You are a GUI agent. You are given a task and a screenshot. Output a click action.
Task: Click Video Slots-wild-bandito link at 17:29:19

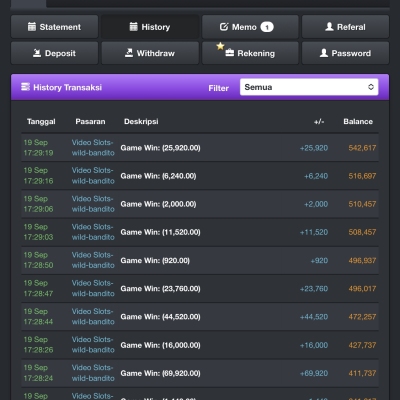pyautogui.click(x=93, y=148)
